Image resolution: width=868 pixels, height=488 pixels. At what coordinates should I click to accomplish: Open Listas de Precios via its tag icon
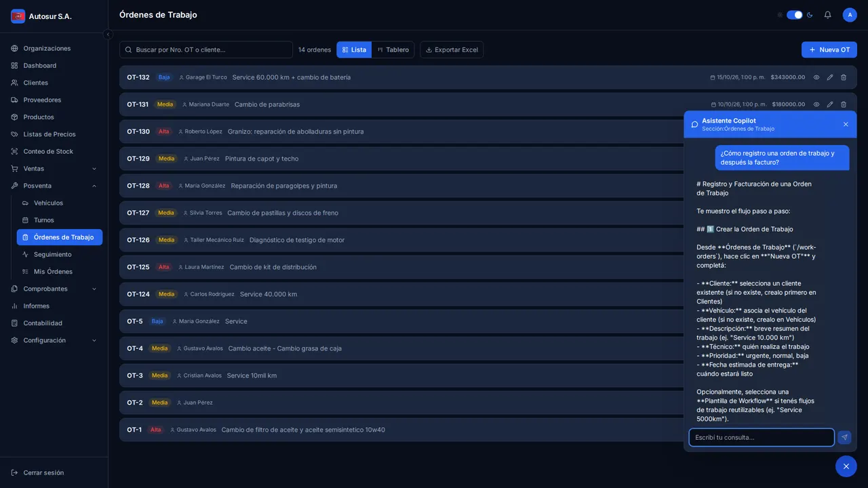(14, 134)
